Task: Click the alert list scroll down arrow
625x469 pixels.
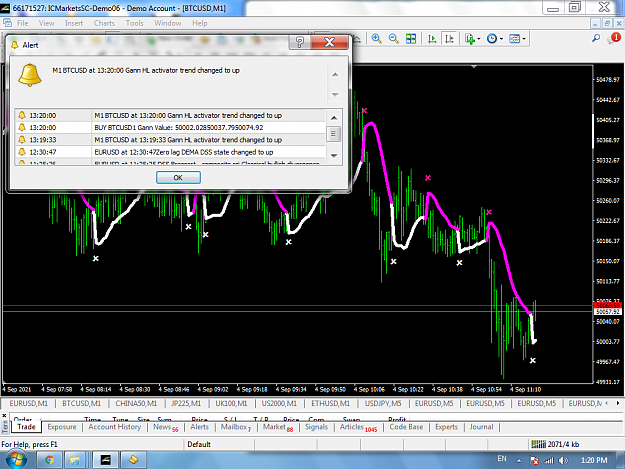Action: click(334, 156)
